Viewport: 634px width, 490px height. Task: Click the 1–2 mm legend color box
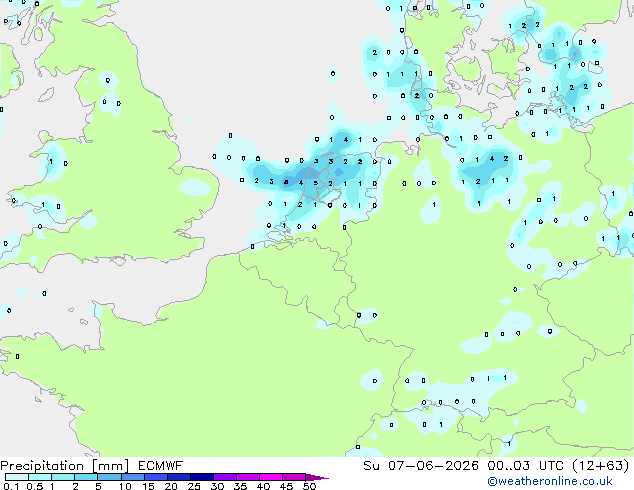63,477
